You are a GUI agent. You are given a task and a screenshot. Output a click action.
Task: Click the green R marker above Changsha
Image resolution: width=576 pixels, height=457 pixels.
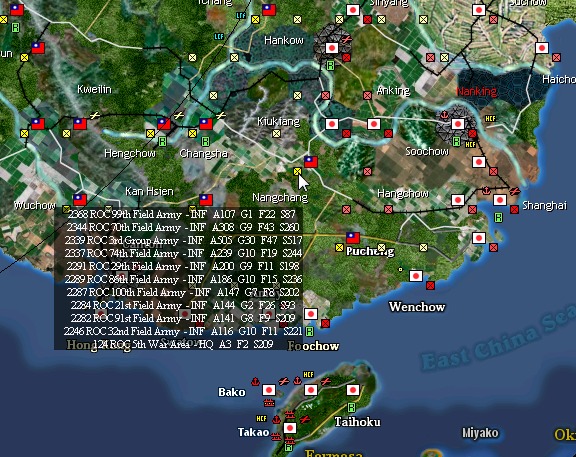206,141
